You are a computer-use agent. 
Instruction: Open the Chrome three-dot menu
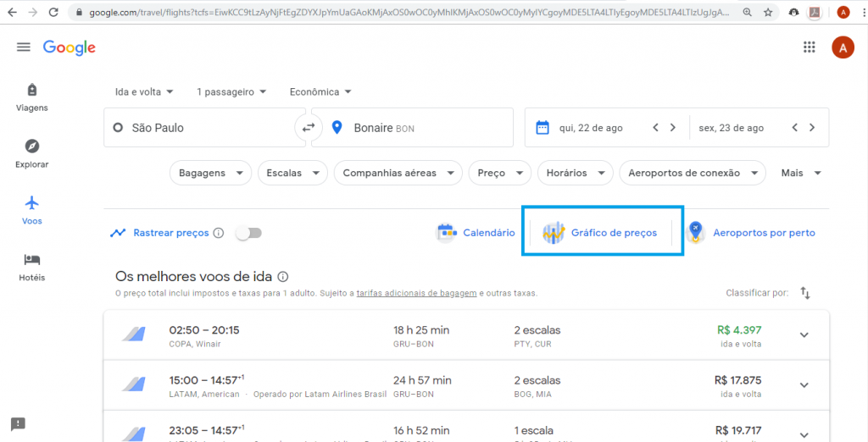tap(862, 12)
